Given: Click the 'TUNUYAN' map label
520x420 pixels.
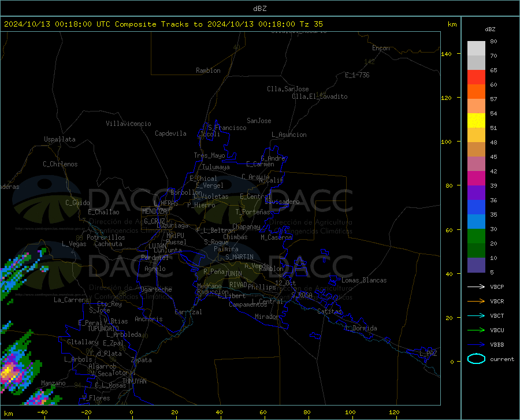Looking at the screenshot, I should point(134,381).
